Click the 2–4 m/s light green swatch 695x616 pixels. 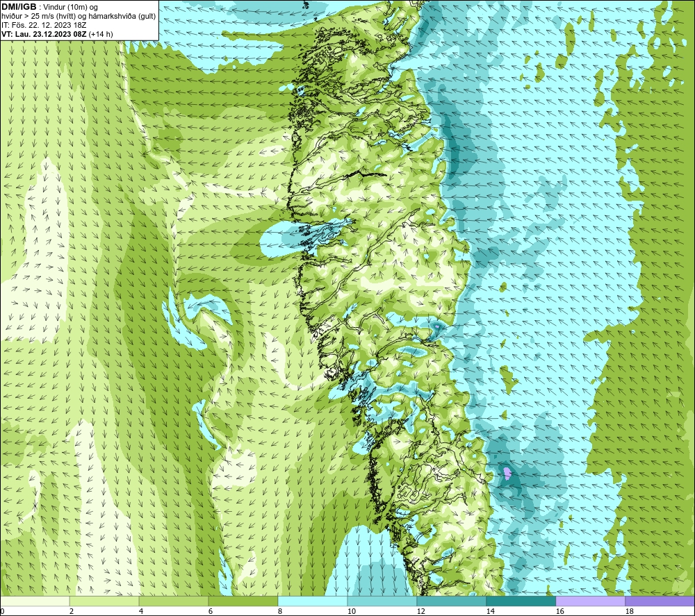104,601
